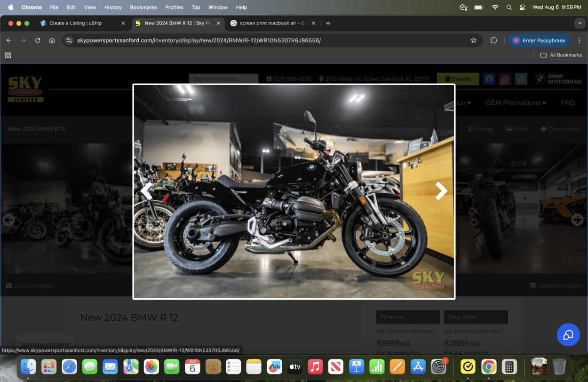Open the Chrome apps grid shortcut
This screenshot has width=588, height=382.
8,55
